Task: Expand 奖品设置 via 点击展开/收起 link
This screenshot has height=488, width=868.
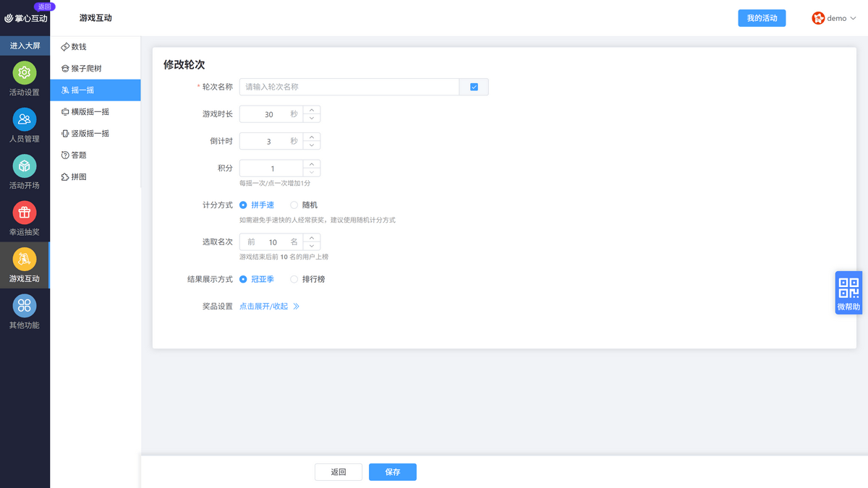Action: (264, 307)
